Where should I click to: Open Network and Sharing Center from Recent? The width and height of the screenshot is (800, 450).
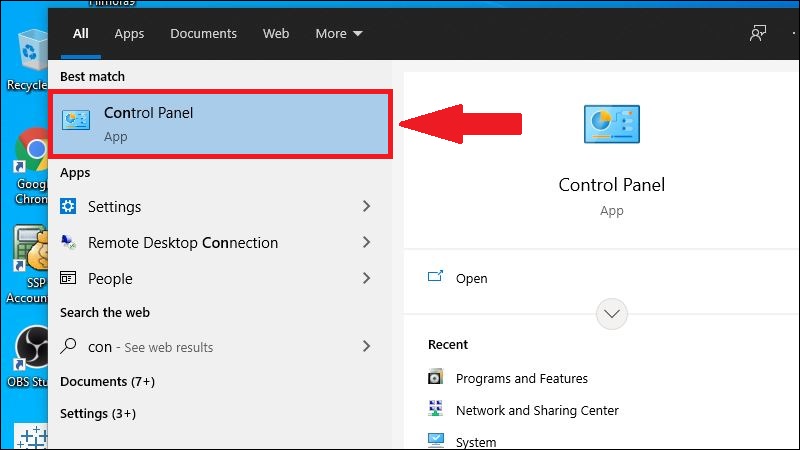click(x=537, y=410)
